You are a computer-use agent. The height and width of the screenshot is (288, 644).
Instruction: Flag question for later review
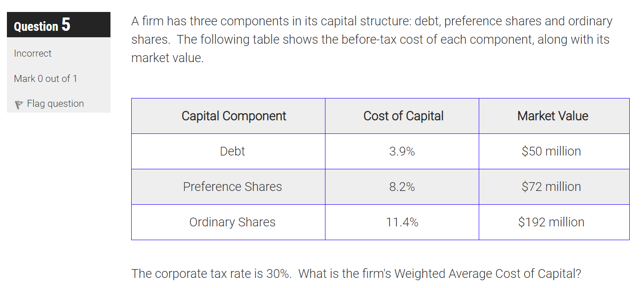[55, 104]
